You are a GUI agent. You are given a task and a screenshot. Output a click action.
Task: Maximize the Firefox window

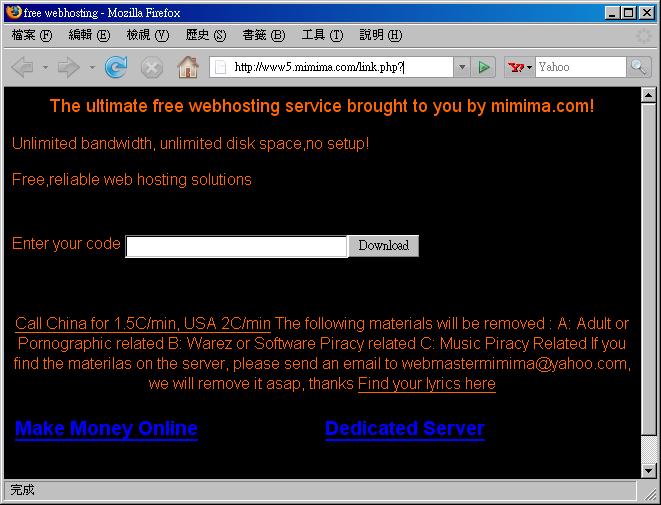pos(629,13)
